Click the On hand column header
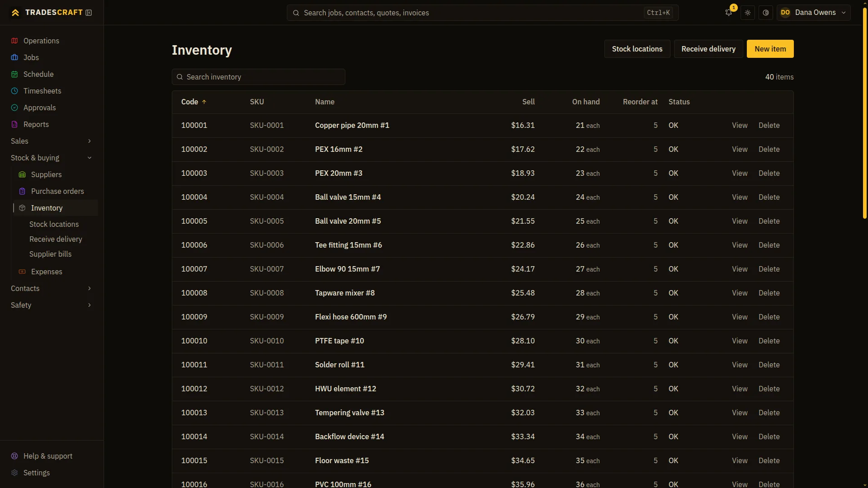The image size is (868, 488). 585,102
